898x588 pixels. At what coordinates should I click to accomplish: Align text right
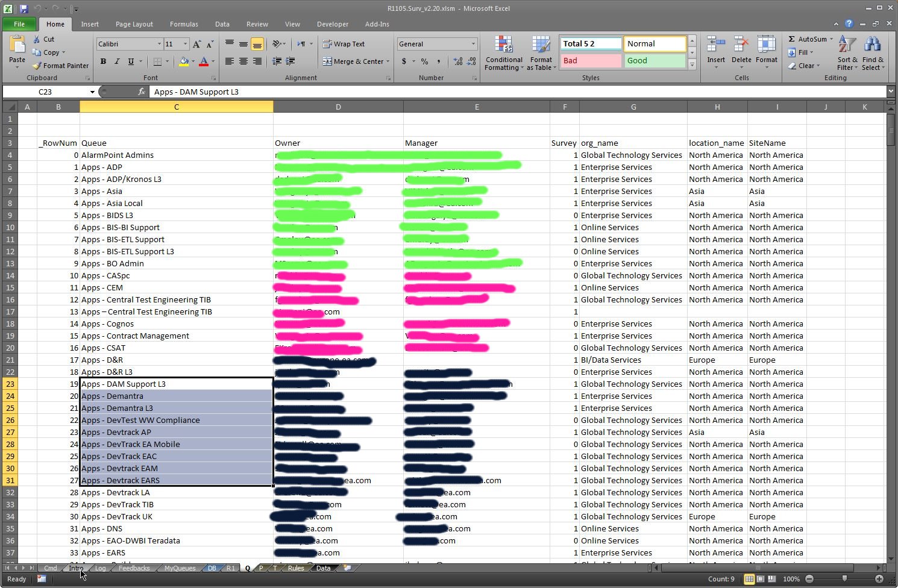pyautogui.click(x=257, y=61)
